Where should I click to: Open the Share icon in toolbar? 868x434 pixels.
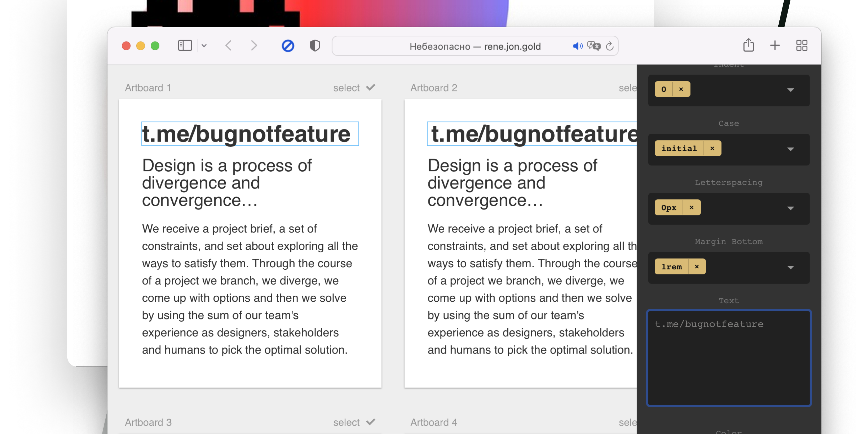[x=748, y=45]
